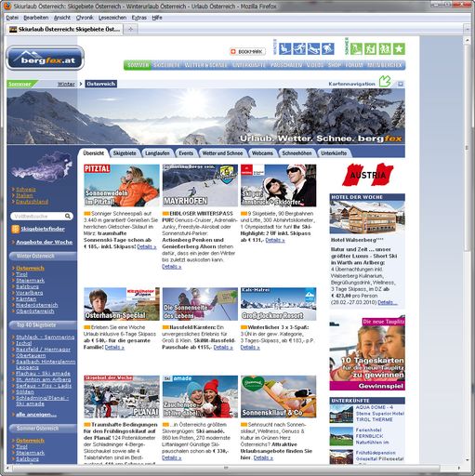The image size is (475, 476).
Task: Open the Innsbruck Skidörfer thumbnail
Action: 279,185
